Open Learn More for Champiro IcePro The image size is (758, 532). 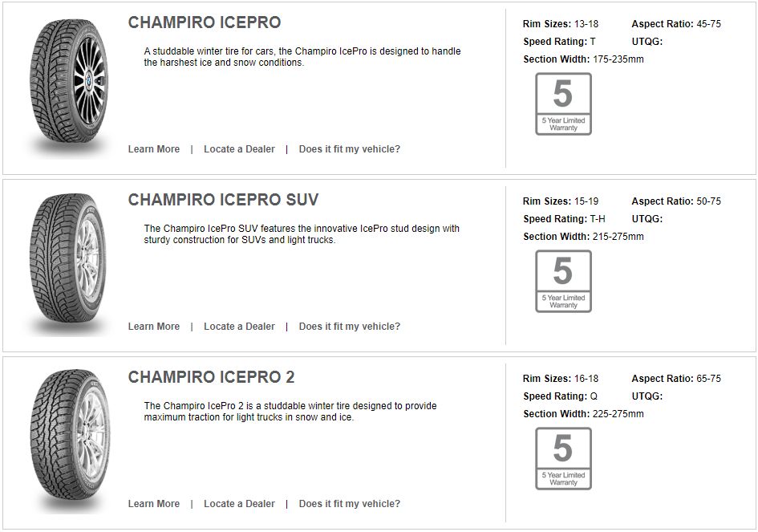(x=154, y=149)
